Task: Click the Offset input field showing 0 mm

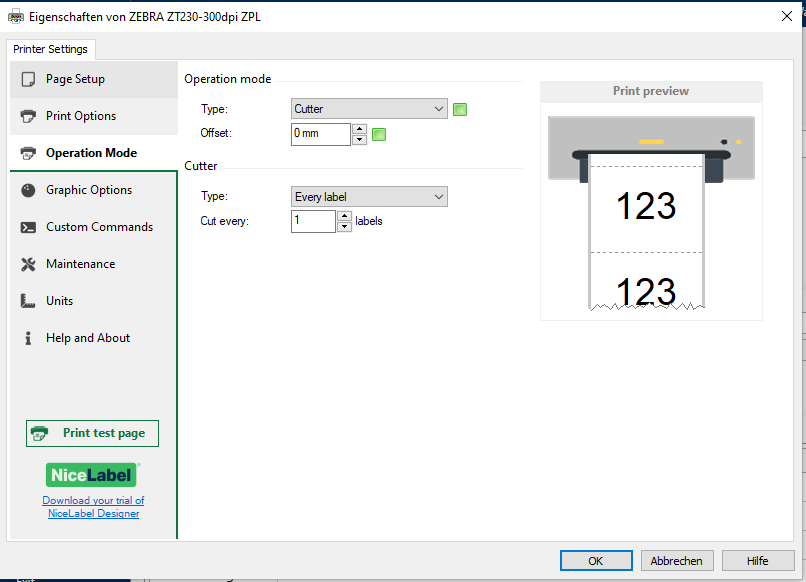Action: coord(321,134)
